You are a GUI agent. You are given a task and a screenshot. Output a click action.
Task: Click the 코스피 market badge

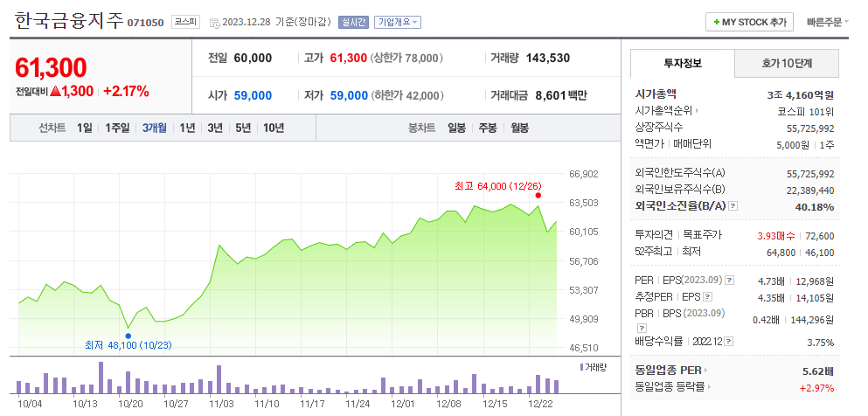coord(185,22)
